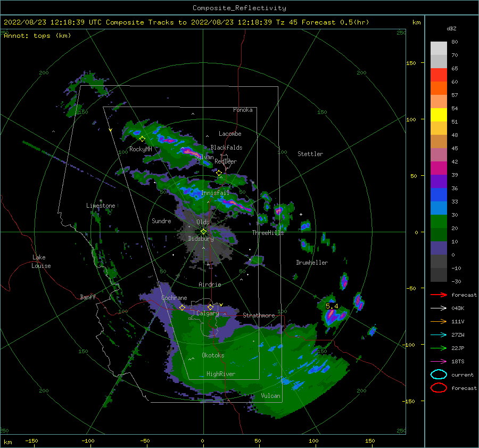Viewport: 479px width, 448px height.
Task: Click the 'Composite_Reflectivity' title
Action: pyautogui.click(x=240, y=8)
